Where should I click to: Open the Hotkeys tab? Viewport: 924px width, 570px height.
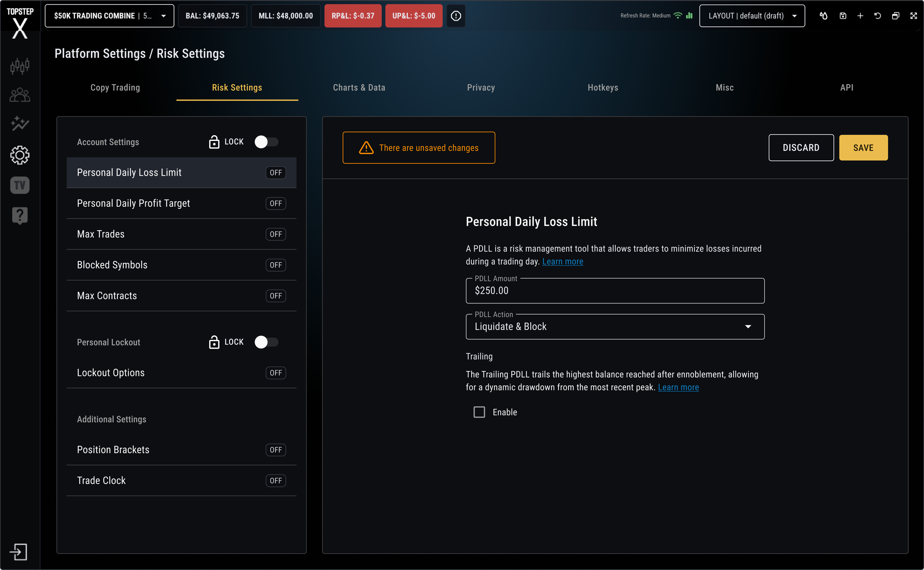point(603,88)
